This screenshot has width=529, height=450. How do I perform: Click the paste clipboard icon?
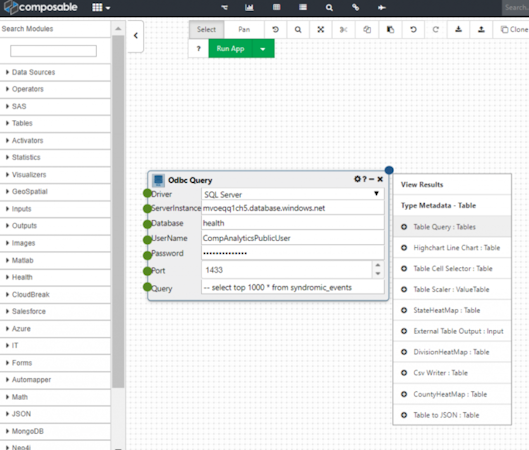(x=390, y=30)
